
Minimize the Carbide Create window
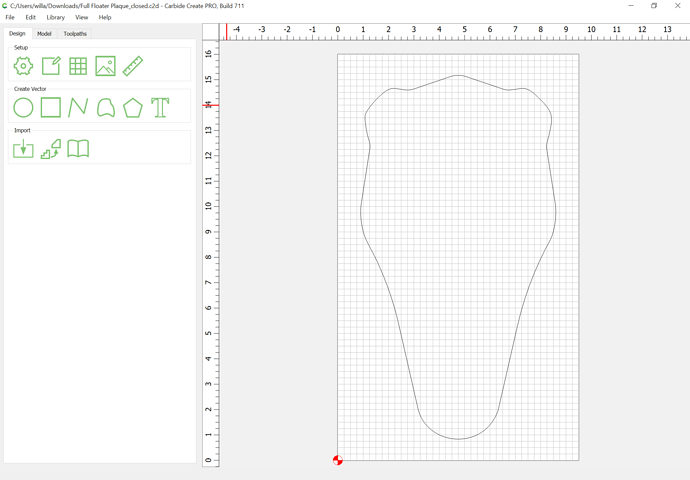[631, 6]
